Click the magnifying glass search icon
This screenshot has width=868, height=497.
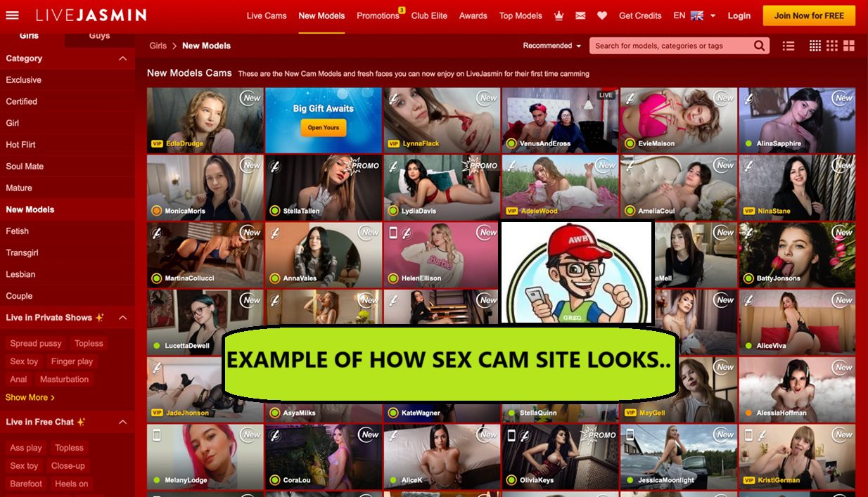tap(759, 46)
